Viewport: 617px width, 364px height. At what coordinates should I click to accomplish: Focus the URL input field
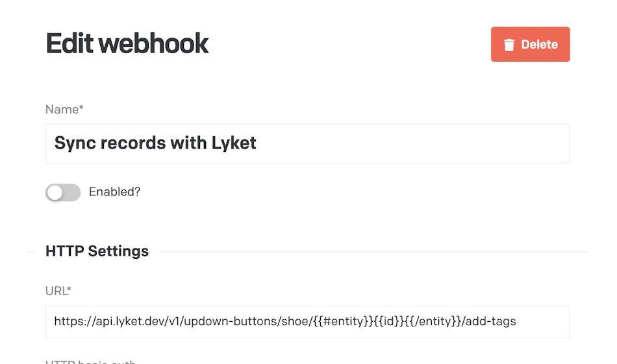pos(307,322)
